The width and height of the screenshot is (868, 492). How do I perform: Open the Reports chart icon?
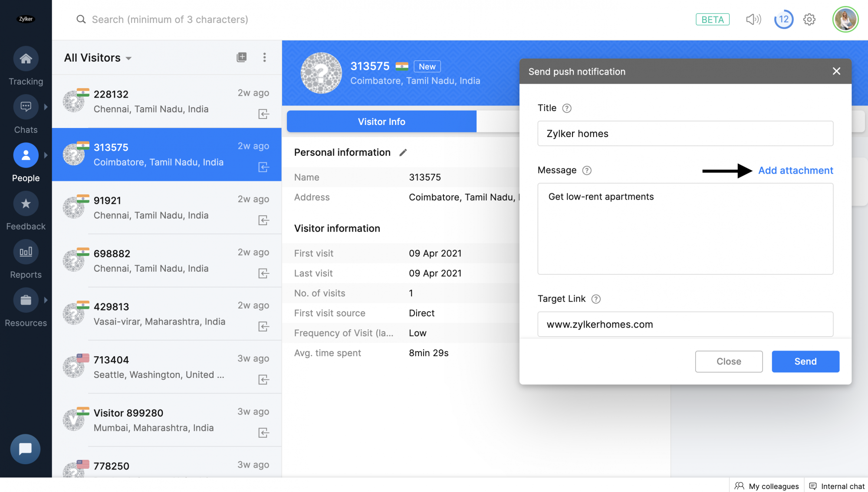26,252
